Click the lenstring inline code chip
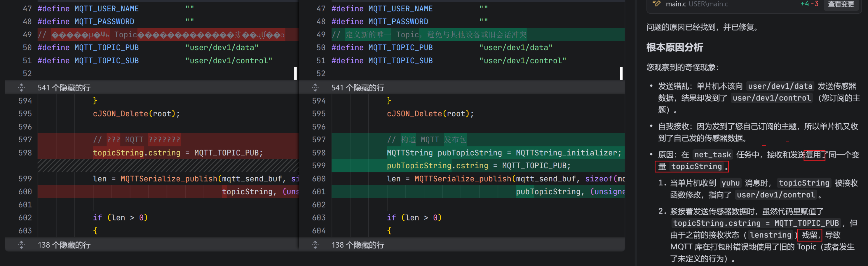The image size is (868, 266). tap(770, 235)
